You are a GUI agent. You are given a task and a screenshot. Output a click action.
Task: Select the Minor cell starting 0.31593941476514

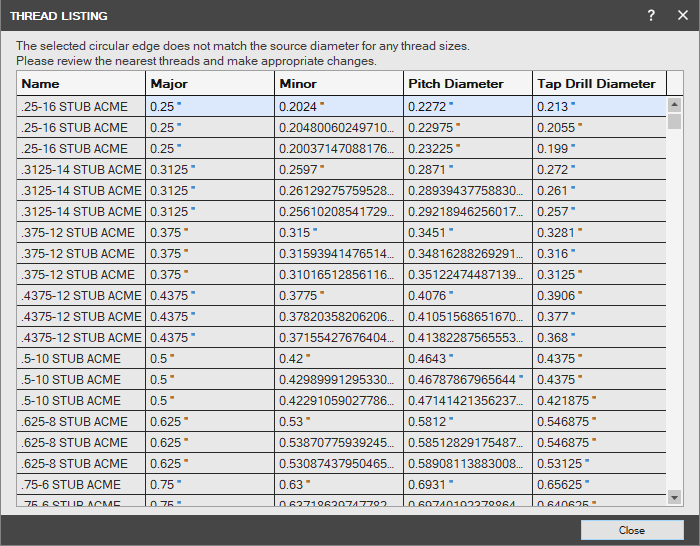[x=339, y=254]
